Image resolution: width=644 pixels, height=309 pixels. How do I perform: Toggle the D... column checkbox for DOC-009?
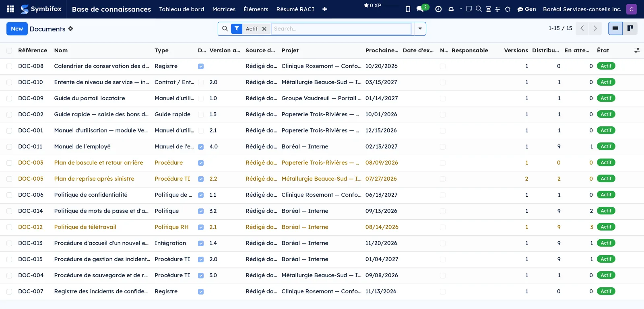coord(201,99)
